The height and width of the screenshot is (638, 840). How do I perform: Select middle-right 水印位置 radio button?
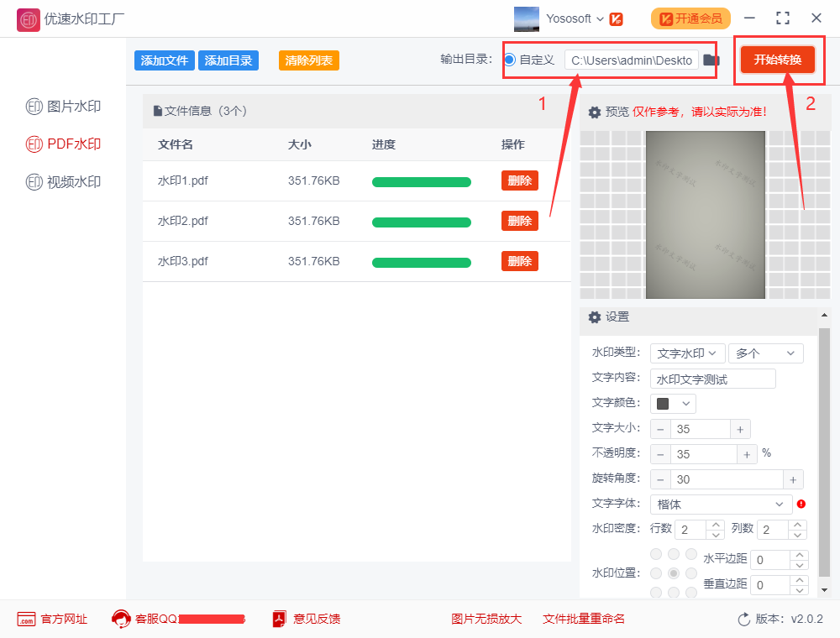[691, 573]
